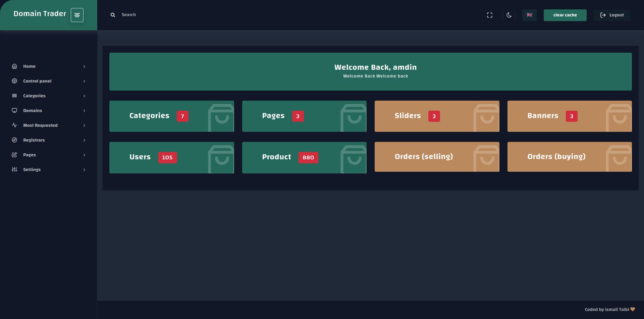This screenshot has width=644, height=319.
Task: Click the clear cache button
Action: [565, 15]
